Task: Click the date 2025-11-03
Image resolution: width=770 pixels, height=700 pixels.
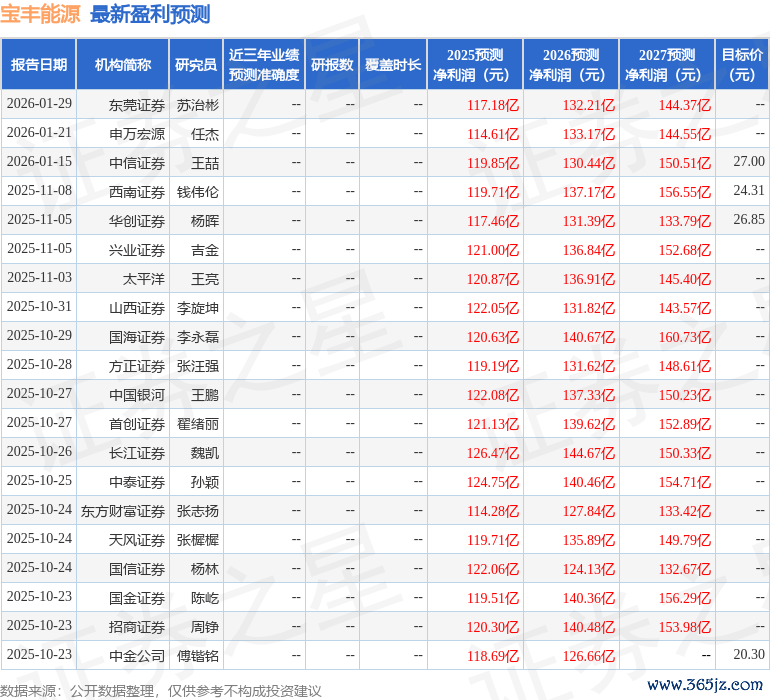Action: pos(39,278)
